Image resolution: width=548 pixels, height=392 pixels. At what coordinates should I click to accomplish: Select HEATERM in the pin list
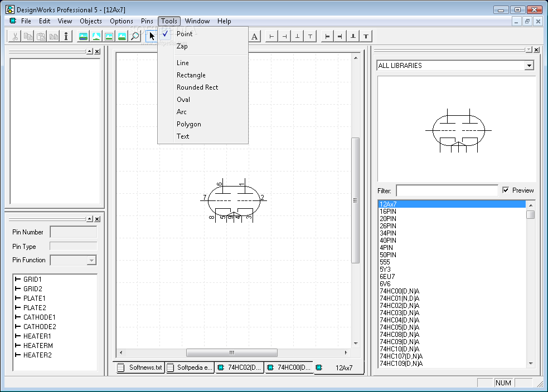[x=38, y=346]
